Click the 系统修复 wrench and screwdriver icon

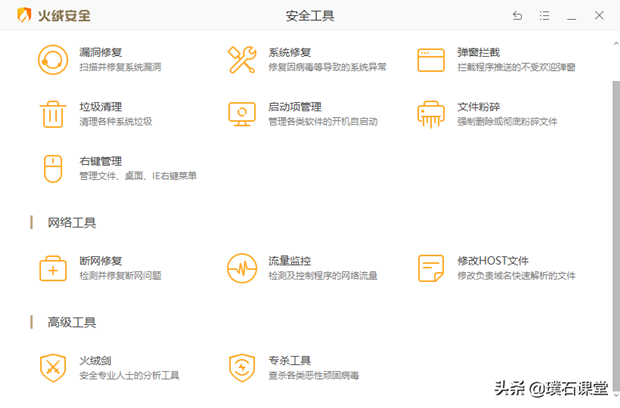click(x=242, y=60)
